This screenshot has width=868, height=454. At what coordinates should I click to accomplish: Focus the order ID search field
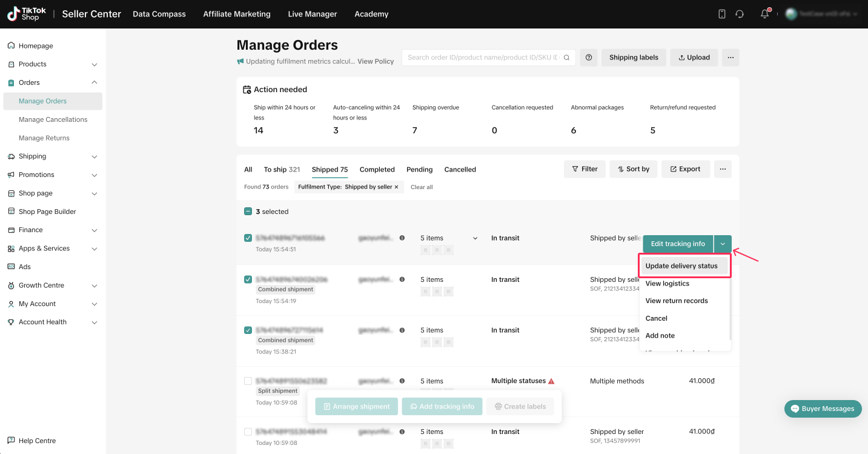click(x=482, y=58)
